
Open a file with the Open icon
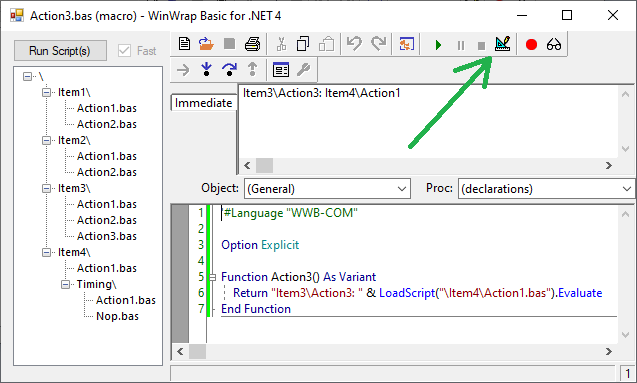(x=206, y=44)
